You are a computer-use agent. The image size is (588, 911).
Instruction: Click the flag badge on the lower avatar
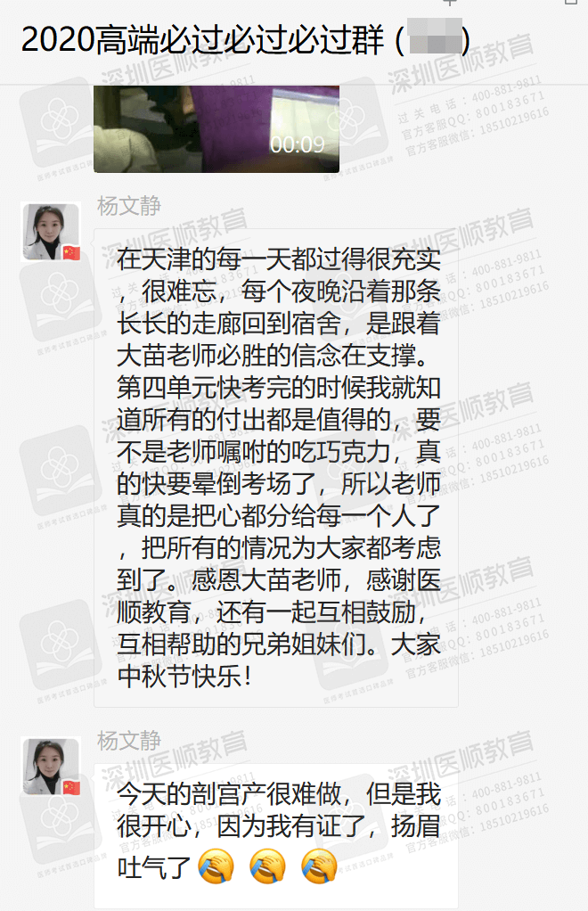click(x=71, y=788)
